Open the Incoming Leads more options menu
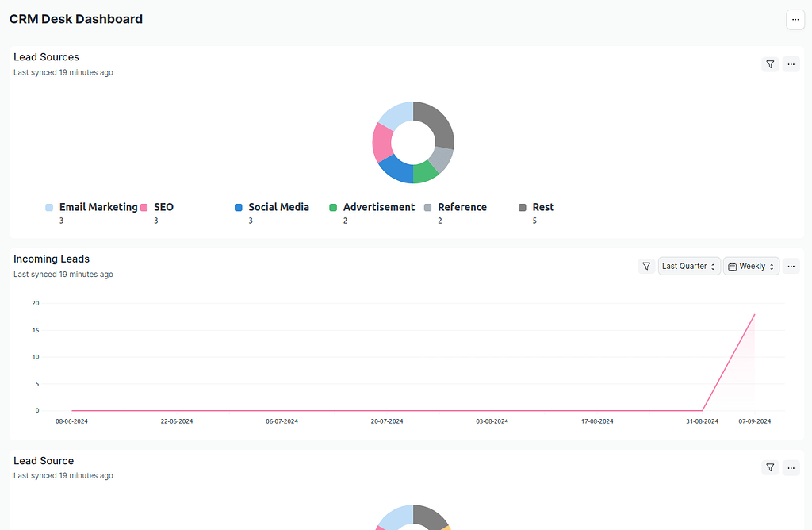 (x=791, y=266)
